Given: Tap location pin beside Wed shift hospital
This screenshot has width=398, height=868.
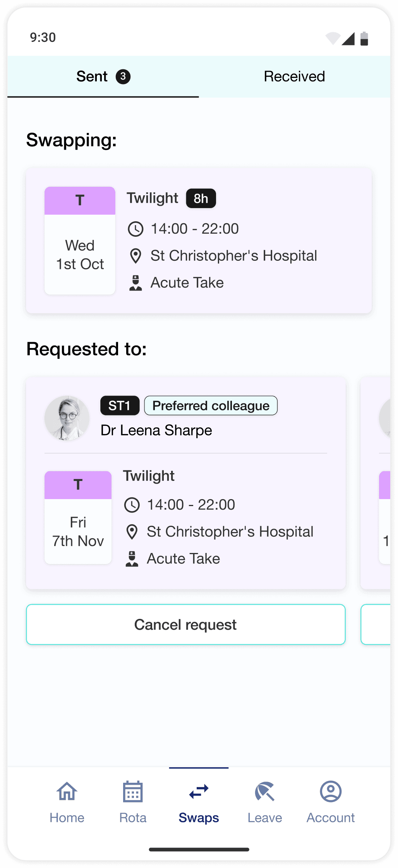Looking at the screenshot, I should (x=136, y=256).
